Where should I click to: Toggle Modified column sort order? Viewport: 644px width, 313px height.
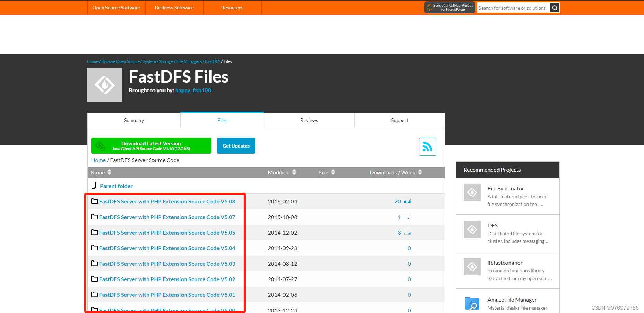[294, 172]
